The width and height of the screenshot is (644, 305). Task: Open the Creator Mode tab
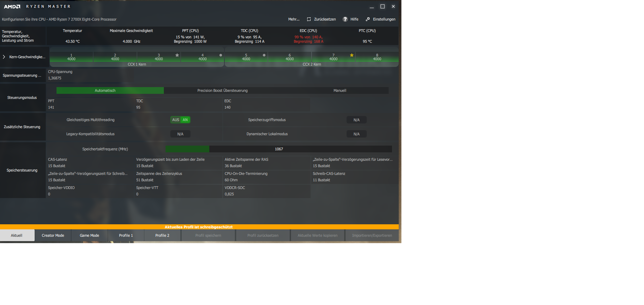53,235
